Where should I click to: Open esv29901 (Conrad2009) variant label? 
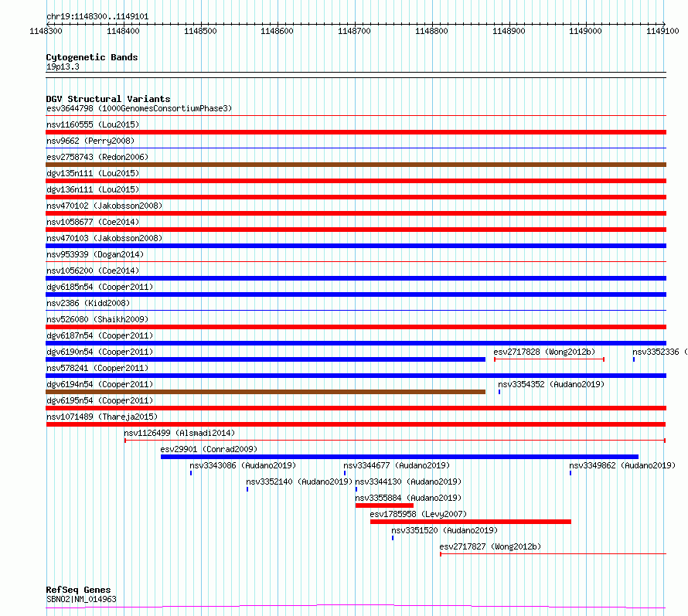click(209, 449)
